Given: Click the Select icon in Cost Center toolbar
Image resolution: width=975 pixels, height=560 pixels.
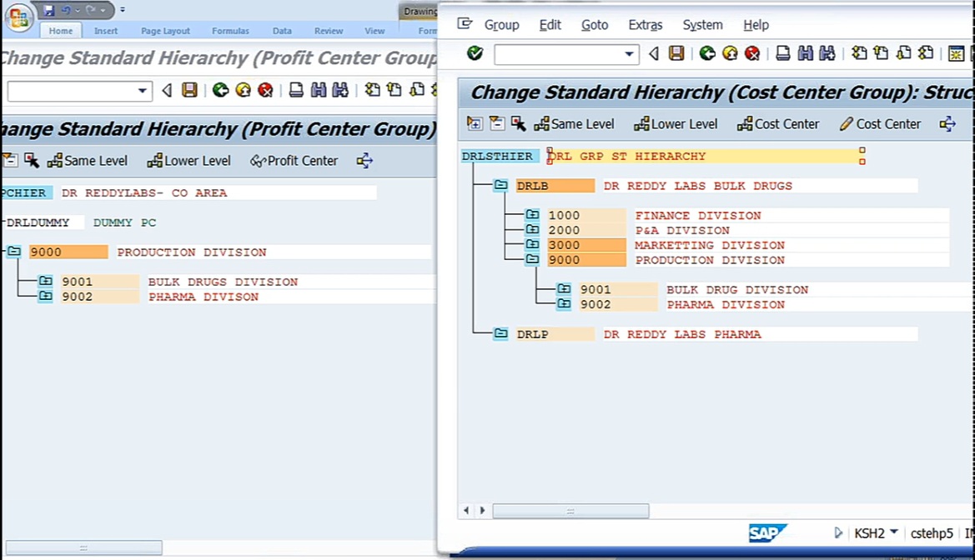Looking at the screenshot, I should (519, 123).
